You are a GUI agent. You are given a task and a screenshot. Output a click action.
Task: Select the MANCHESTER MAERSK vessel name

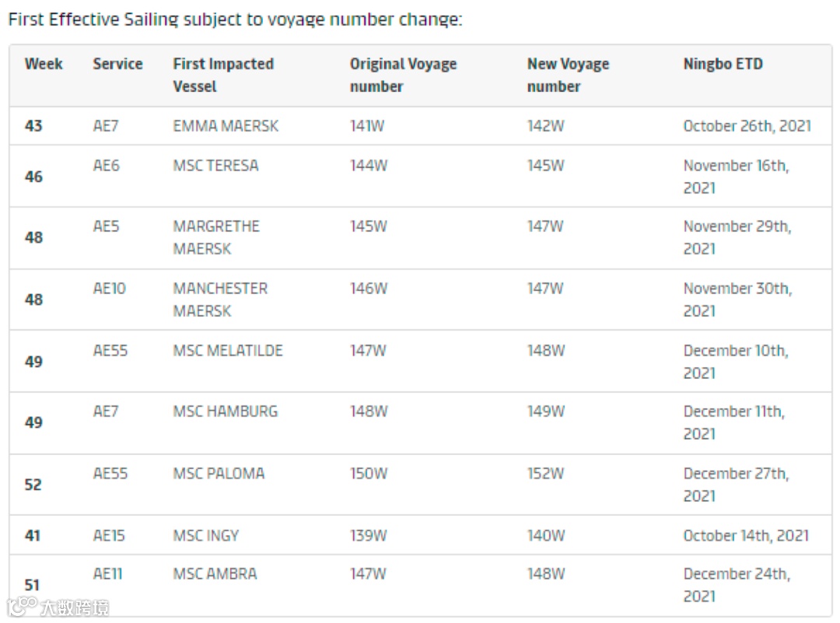[220, 299]
